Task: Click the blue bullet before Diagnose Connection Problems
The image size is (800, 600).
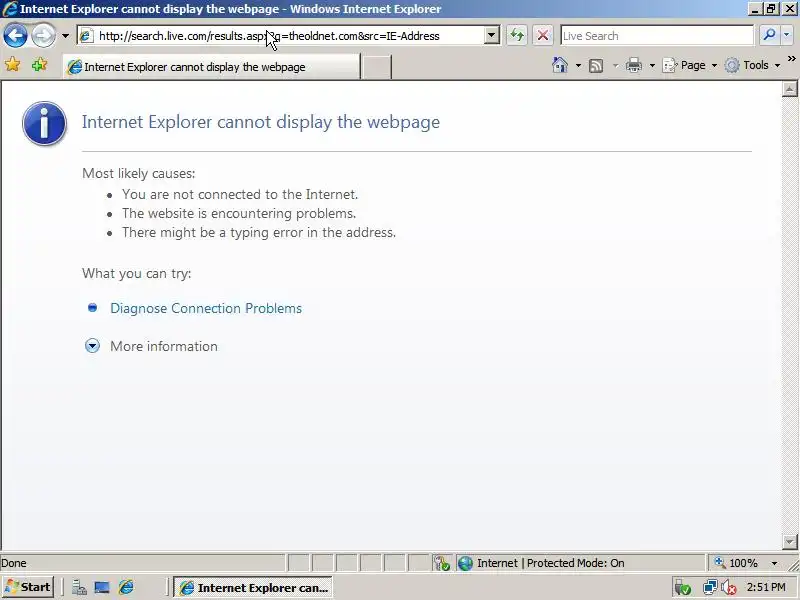Action: [92, 308]
